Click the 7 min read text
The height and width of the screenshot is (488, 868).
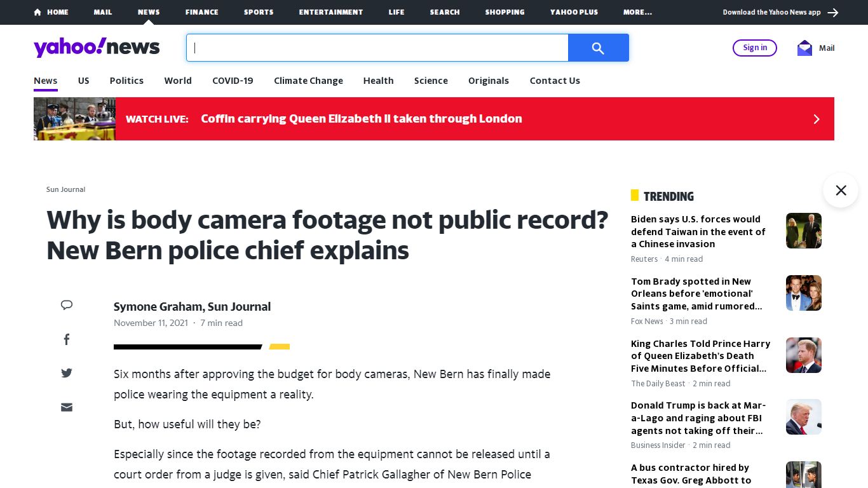221,323
